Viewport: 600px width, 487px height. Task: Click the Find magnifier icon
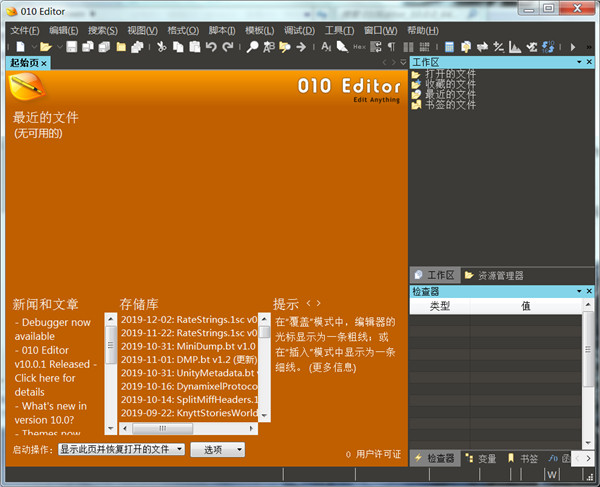[253, 47]
